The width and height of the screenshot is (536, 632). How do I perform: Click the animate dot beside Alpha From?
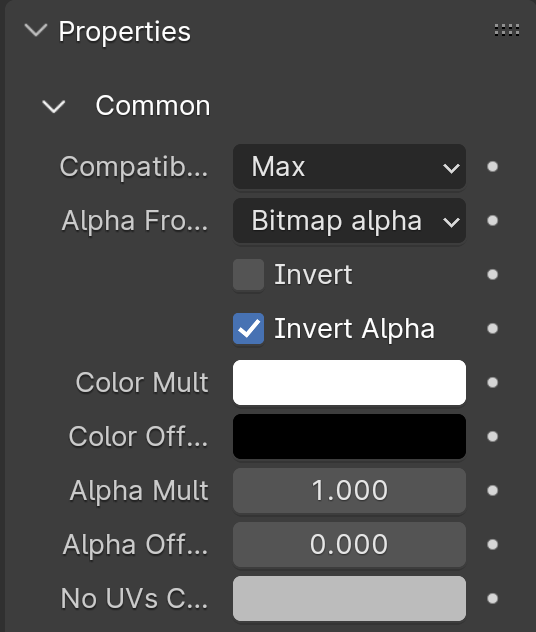point(492,220)
